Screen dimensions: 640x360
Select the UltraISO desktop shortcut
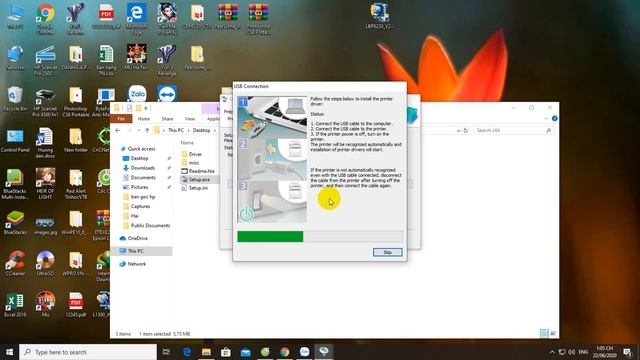click(x=45, y=263)
